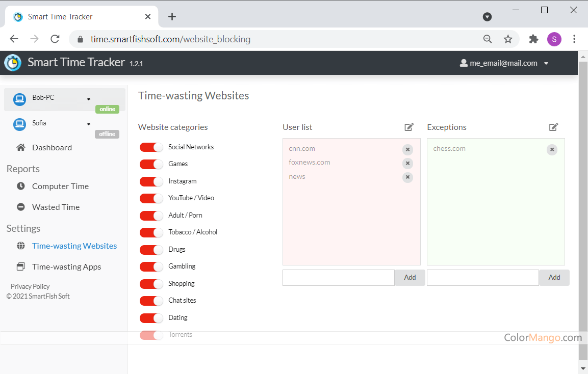Open the browser extensions puzzle icon

click(533, 39)
